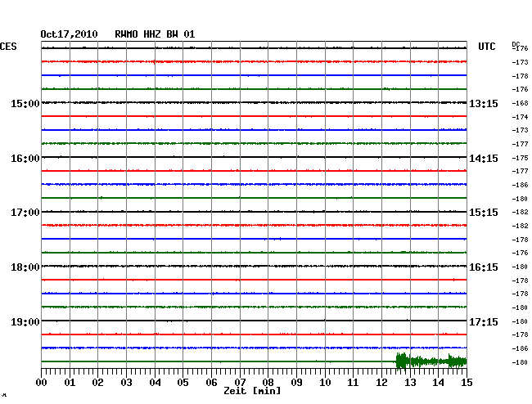The image size is (532, 404).
Task: Click the local time label 15:00
Action: (x=25, y=103)
